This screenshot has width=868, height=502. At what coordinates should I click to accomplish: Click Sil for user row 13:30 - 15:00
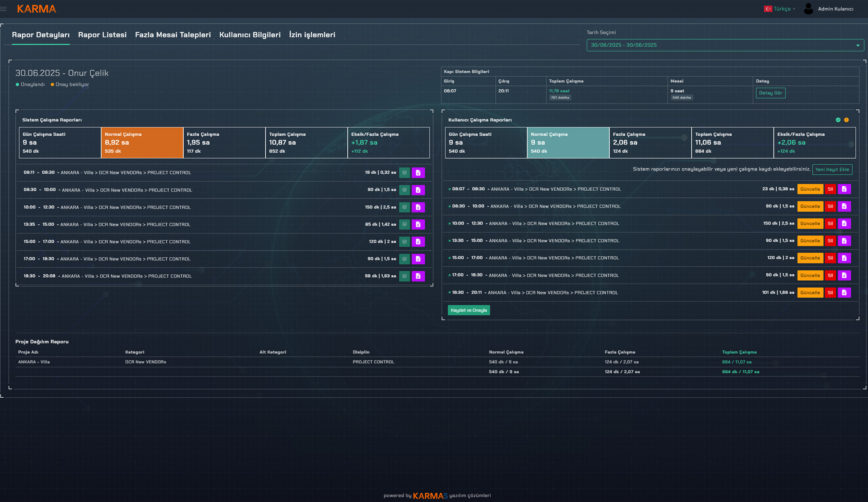pyautogui.click(x=830, y=241)
